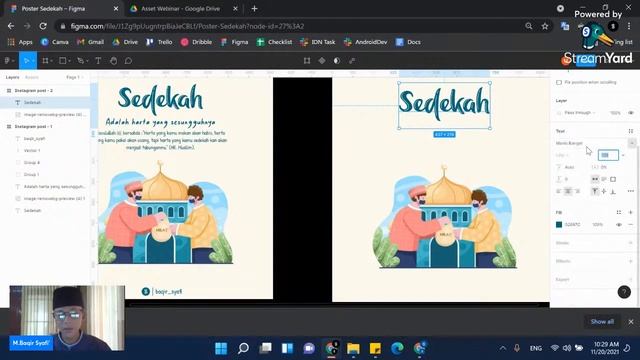Image resolution: width=640 pixels, height=360 pixels.
Task: Open the Text style picker icon
Action: pos(631,131)
